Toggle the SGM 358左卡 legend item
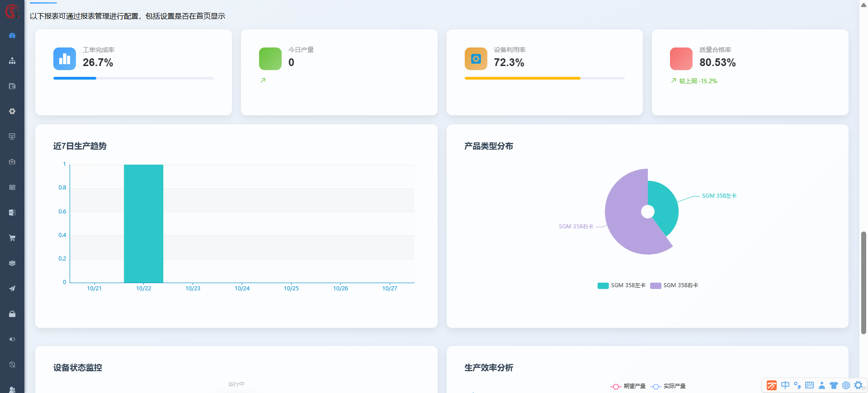The image size is (868, 393). tap(622, 285)
